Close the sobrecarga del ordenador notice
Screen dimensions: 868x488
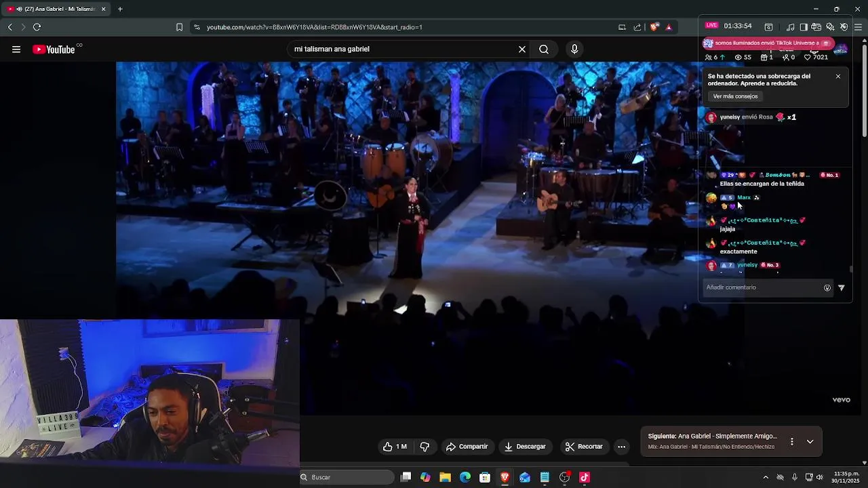point(838,77)
